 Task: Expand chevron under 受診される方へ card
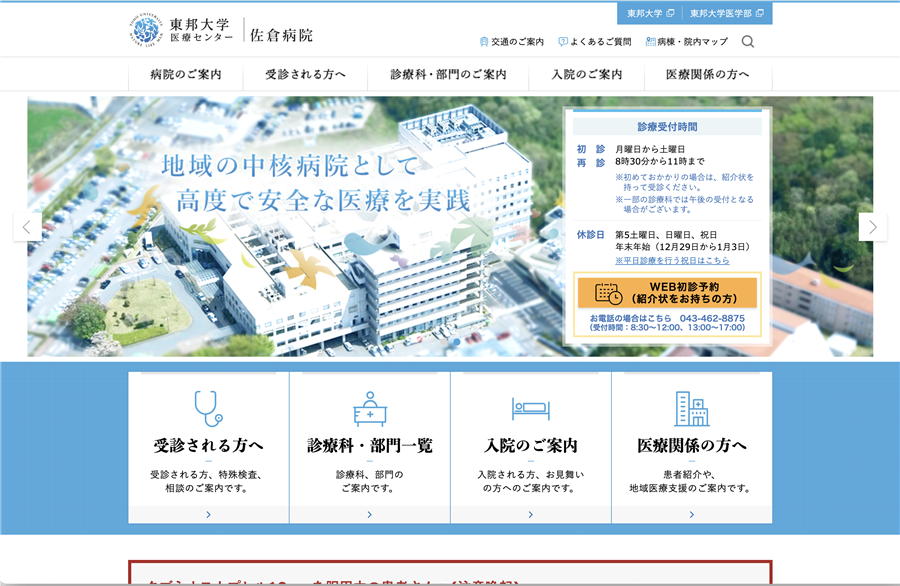pyautogui.click(x=208, y=515)
